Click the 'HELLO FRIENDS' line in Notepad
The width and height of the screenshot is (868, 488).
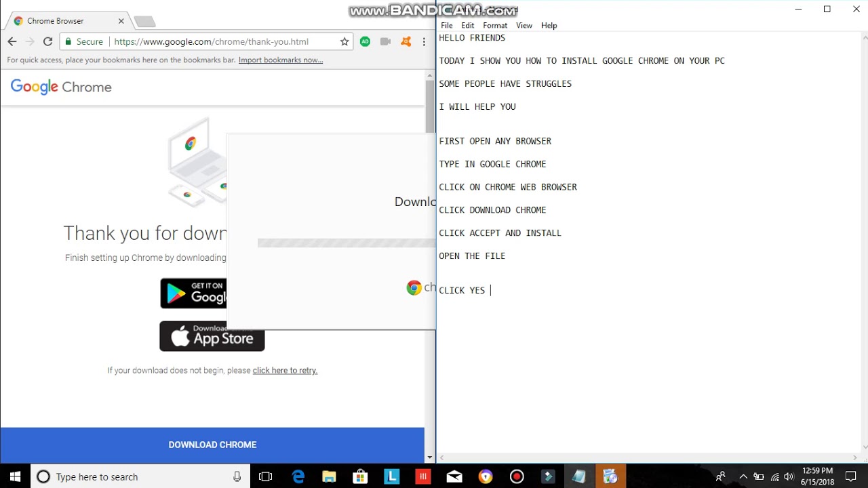(472, 38)
